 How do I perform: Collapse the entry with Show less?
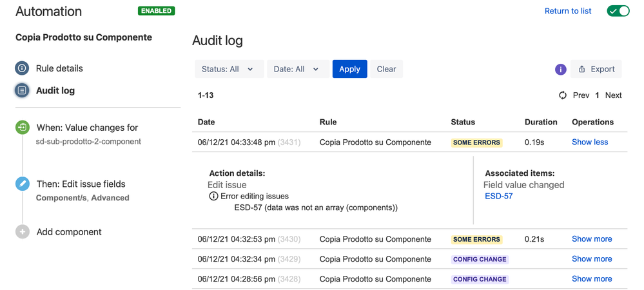pos(590,142)
